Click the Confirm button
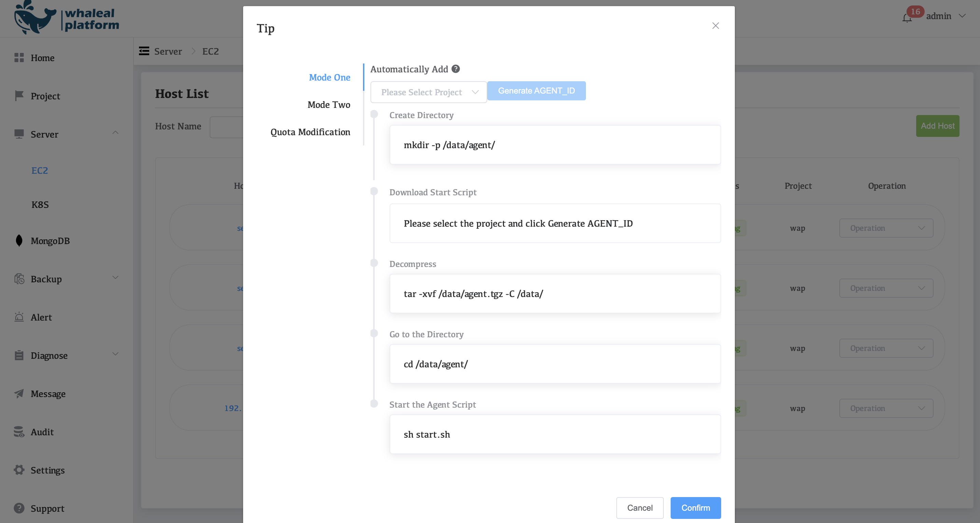 click(695, 507)
